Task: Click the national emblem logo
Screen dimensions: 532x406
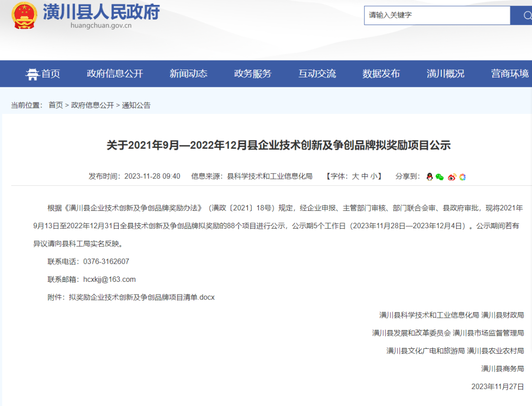Action: pos(24,15)
